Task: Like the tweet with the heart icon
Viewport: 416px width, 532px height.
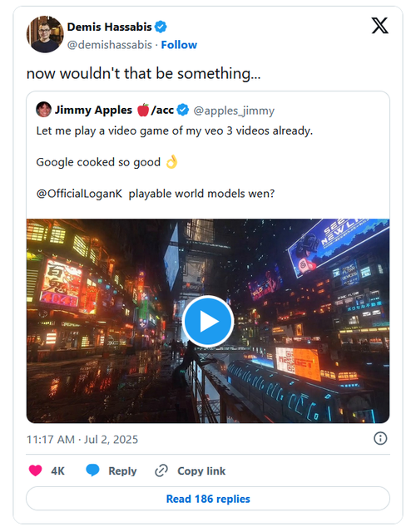Action: (x=35, y=470)
